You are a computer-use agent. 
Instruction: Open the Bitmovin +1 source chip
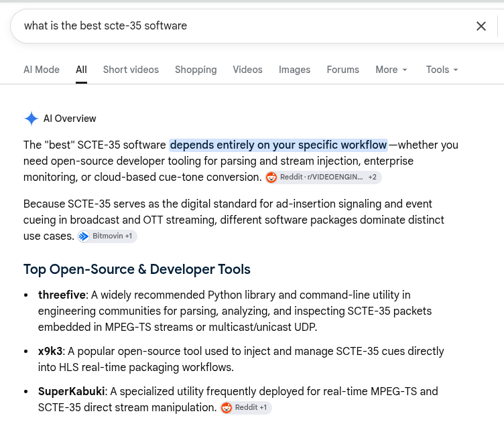pos(107,236)
